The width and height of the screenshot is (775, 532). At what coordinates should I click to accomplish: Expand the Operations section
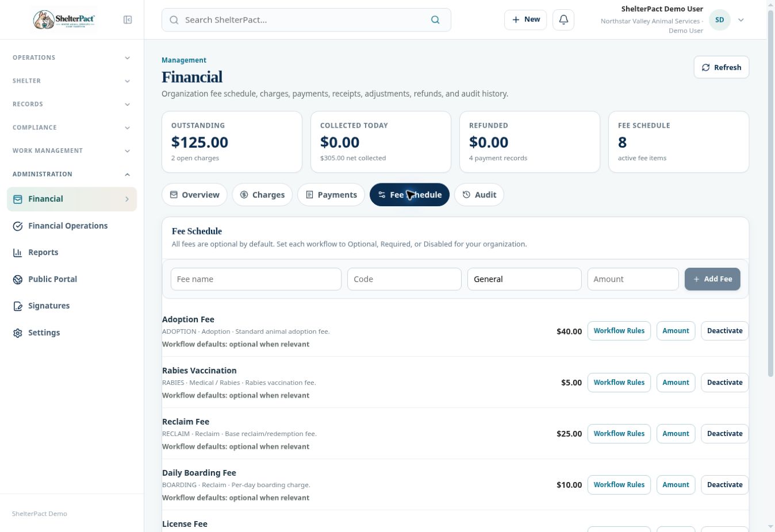coord(72,57)
